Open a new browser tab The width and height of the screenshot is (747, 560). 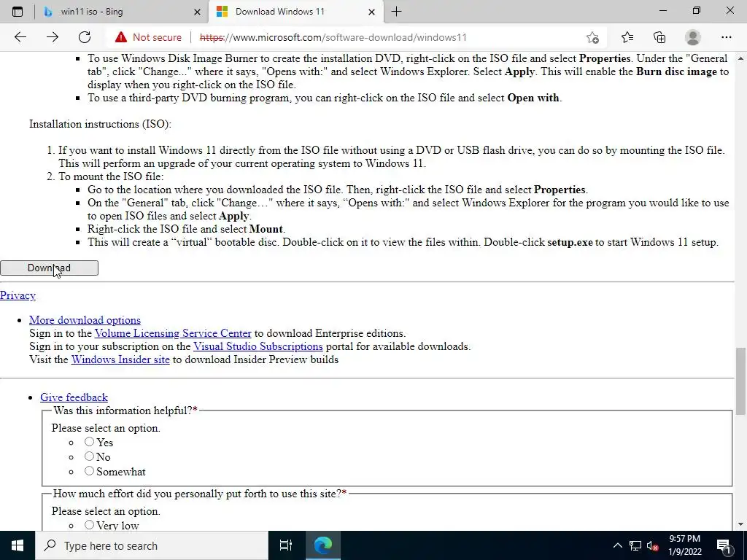tap(396, 12)
